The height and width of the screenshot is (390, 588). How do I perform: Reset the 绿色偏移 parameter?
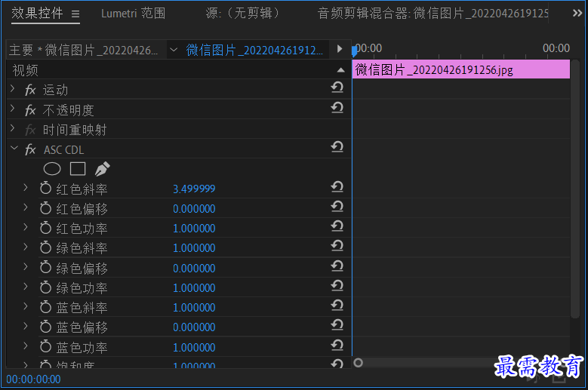[337, 266]
